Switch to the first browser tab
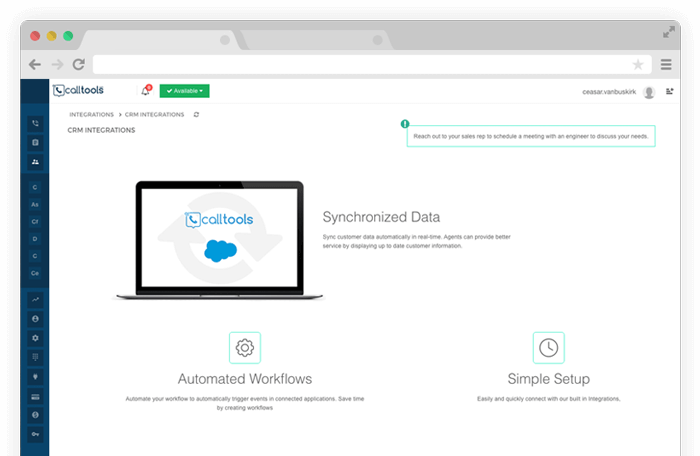700x456 pixels. pos(162,40)
